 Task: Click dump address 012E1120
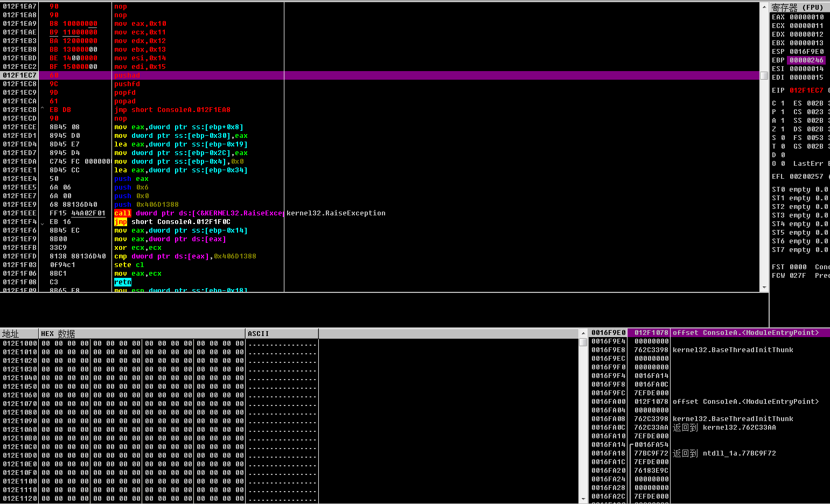click(19, 499)
